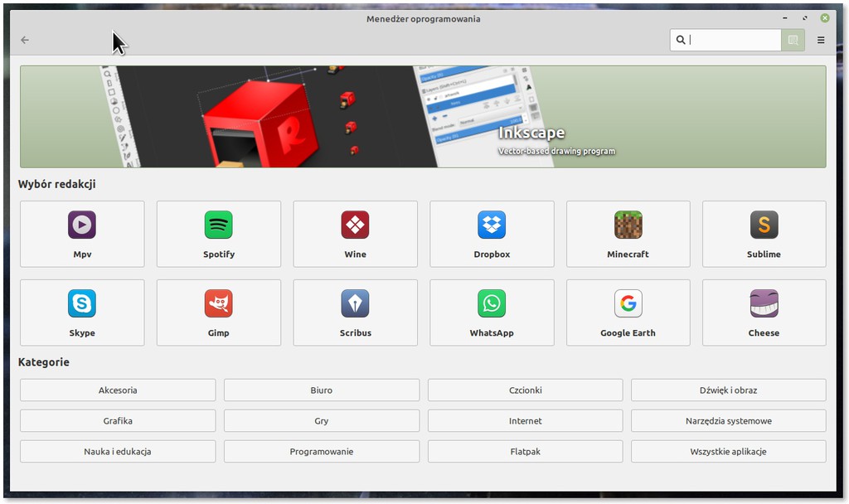
Task: Toggle search in package descriptions button
Action: click(793, 40)
